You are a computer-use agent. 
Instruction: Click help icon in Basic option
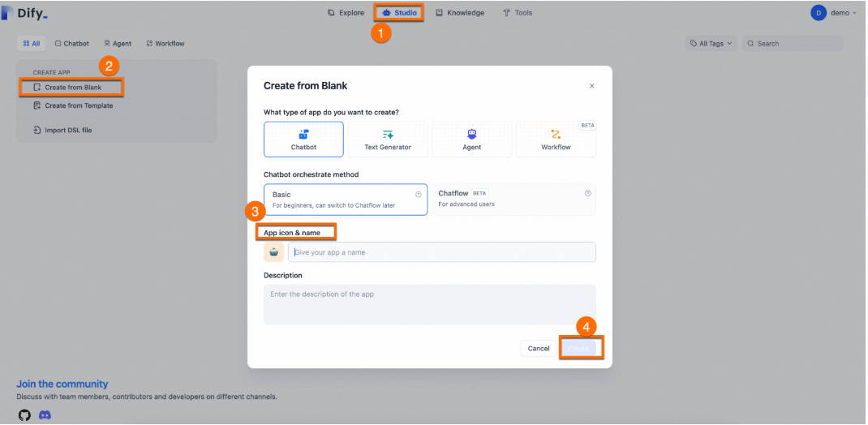coord(419,194)
